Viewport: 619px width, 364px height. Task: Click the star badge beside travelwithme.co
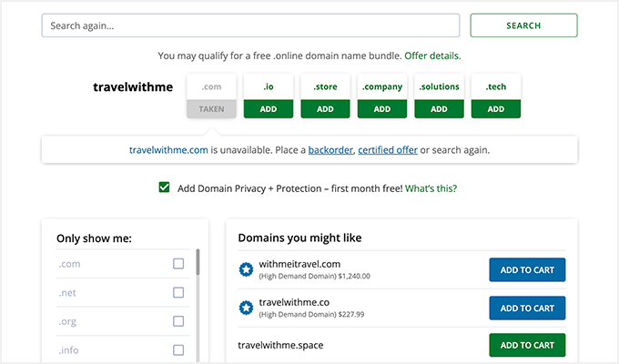tap(245, 308)
